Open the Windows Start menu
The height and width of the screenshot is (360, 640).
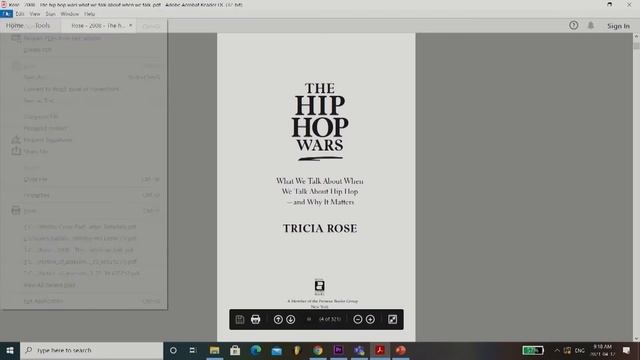10,350
